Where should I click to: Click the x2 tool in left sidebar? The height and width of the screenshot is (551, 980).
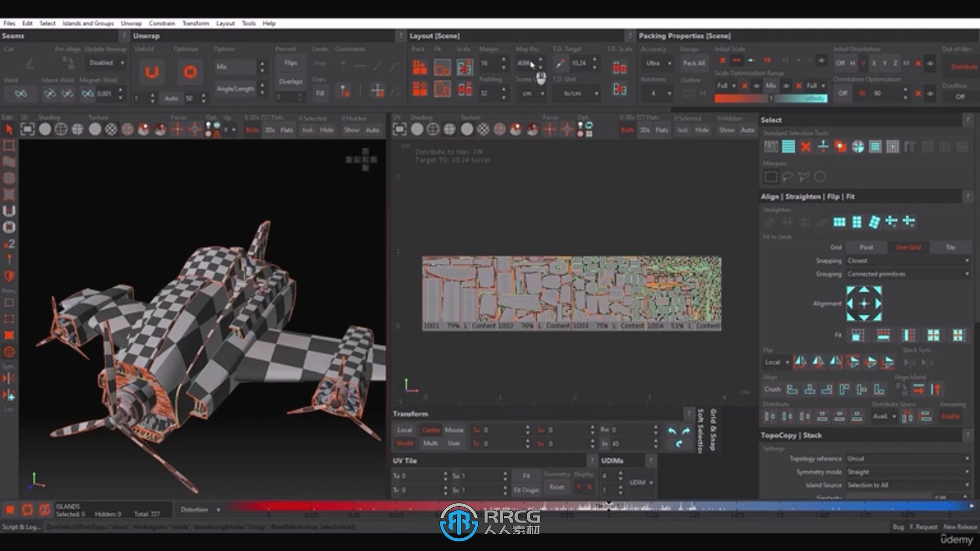click(9, 244)
